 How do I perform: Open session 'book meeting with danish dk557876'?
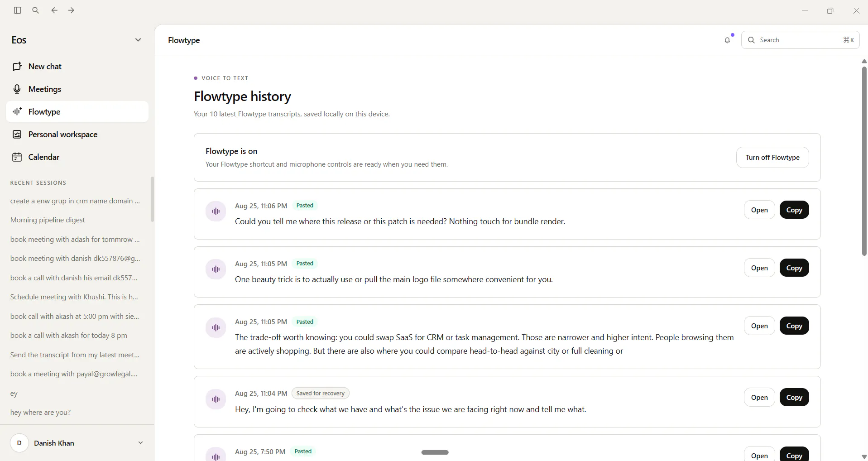[x=75, y=259]
